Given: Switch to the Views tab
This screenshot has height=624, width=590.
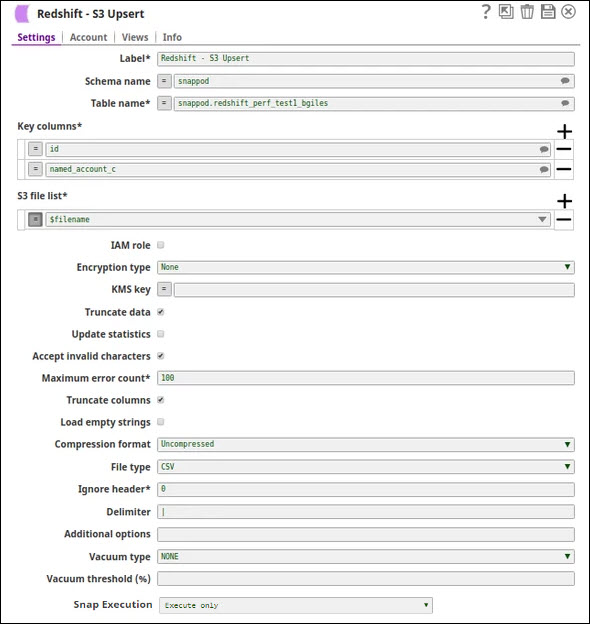Looking at the screenshot, I should tap(135, 37).
